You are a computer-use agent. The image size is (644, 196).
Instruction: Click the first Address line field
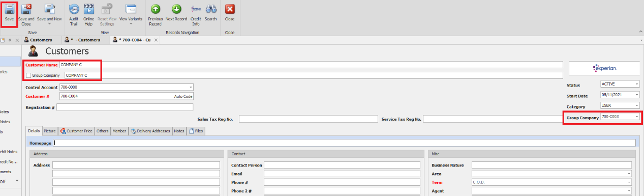136,165
